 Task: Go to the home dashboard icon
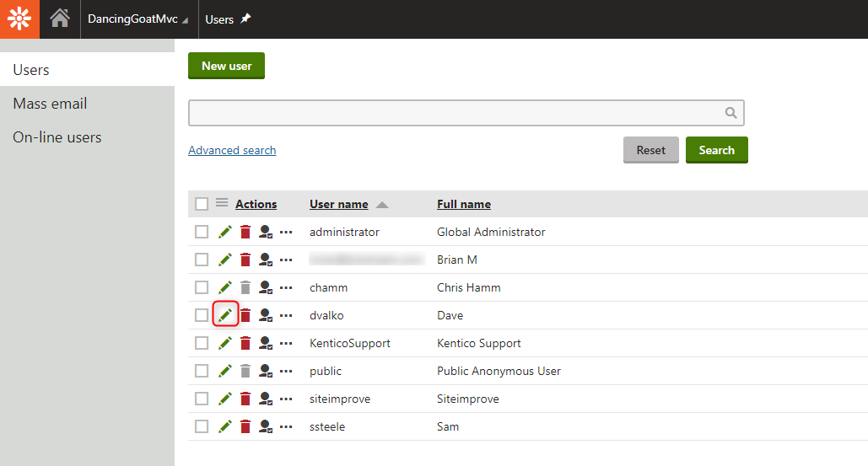click(x=60, y=19)
